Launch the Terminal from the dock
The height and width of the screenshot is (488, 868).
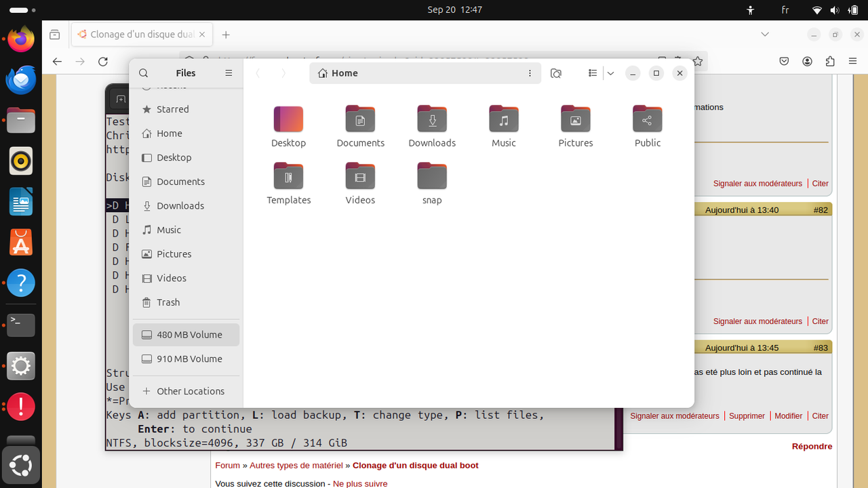click(20, 325)
